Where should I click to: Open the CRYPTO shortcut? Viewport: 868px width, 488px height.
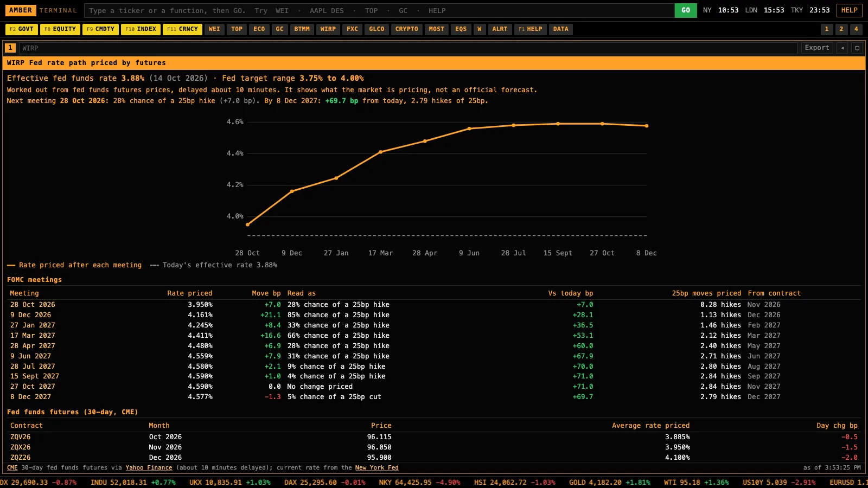tap(407, 29)
